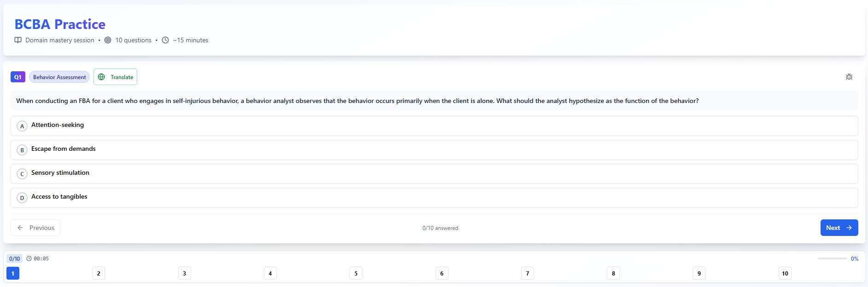This screenshot has width=868, height=287.
Task: Click the target icon beside 10 questions
Action: point(108,40)
